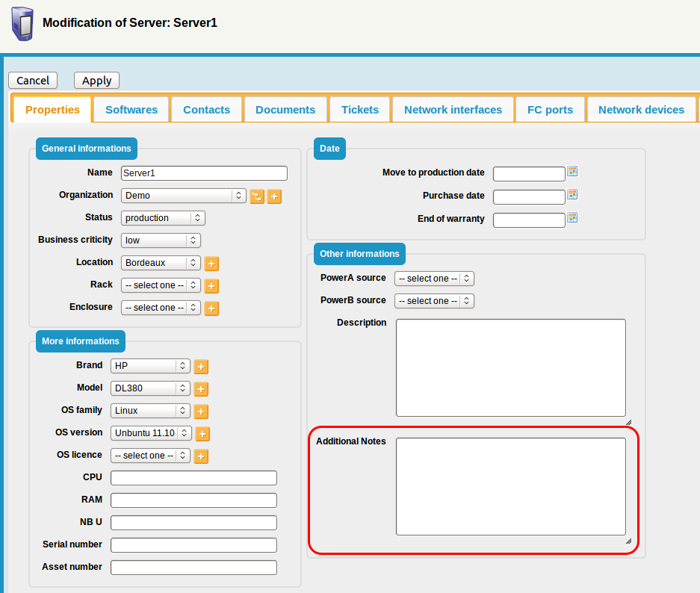Open calendar for Move to production date
700x593 pixels.
(x=572, y=172)
